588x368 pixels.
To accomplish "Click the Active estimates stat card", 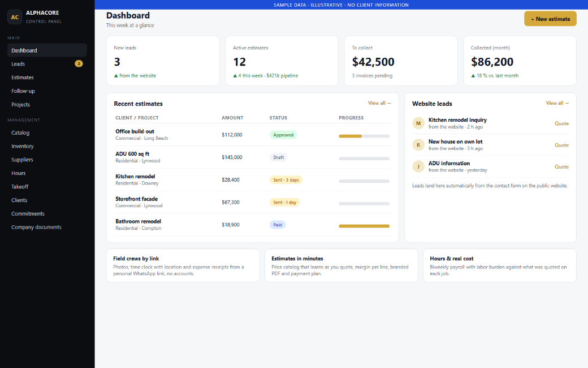I will [282, 61].
